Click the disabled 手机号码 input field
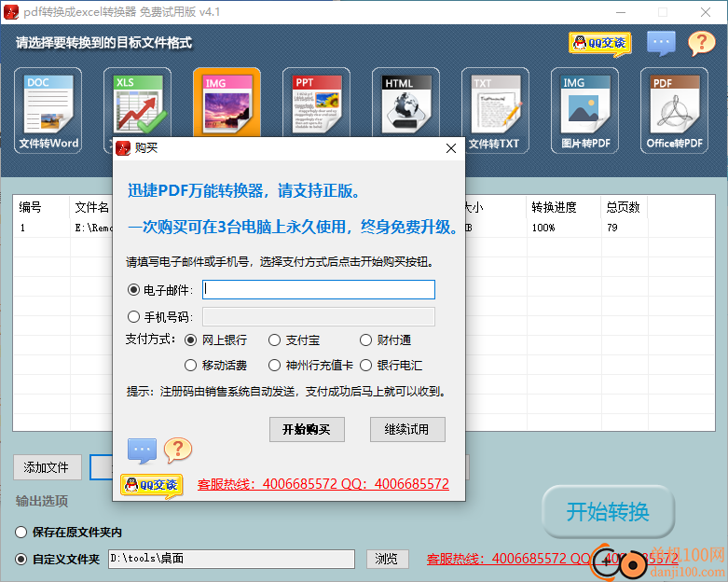Screen dimensions: 728x582 (x=319, y=316)
